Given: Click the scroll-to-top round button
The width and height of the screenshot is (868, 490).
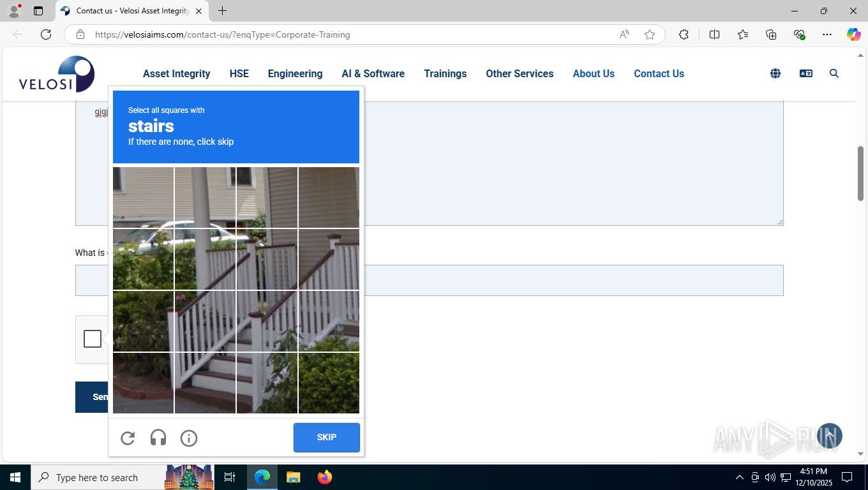Looking at the screenshot, I should click(x=830, y=436).
